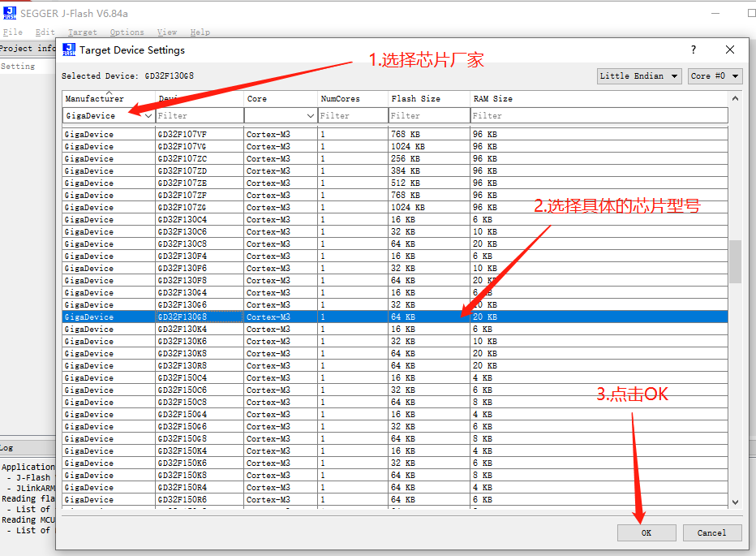Click the RAM Size filter field
The image size is (756, 556).
pos(599,116)
